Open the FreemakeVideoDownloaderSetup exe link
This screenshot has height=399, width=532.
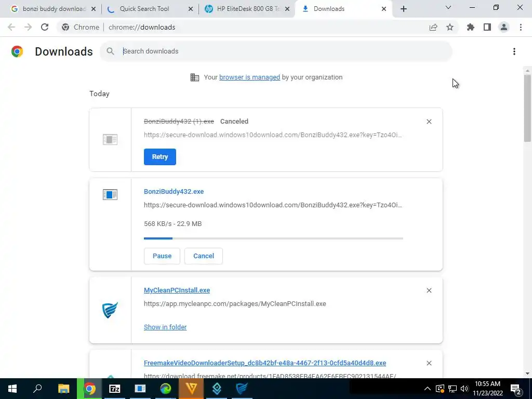[x=265, y=363]
